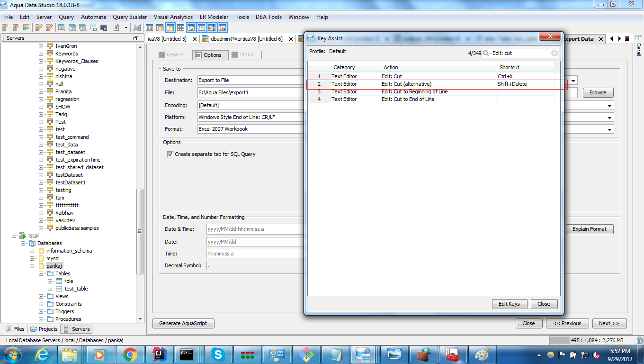Open the Destination Export to File combo box
This screenshot has height=364, width=644.
(x=387, y=80)
